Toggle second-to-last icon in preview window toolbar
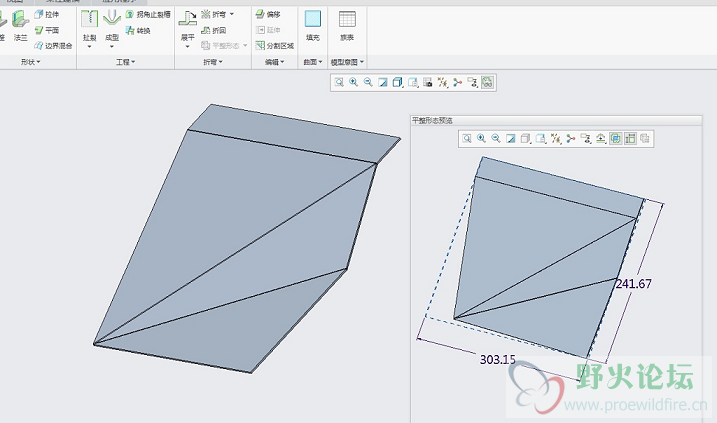The width and height of the screenshot is (717, 423). (631, 138)
